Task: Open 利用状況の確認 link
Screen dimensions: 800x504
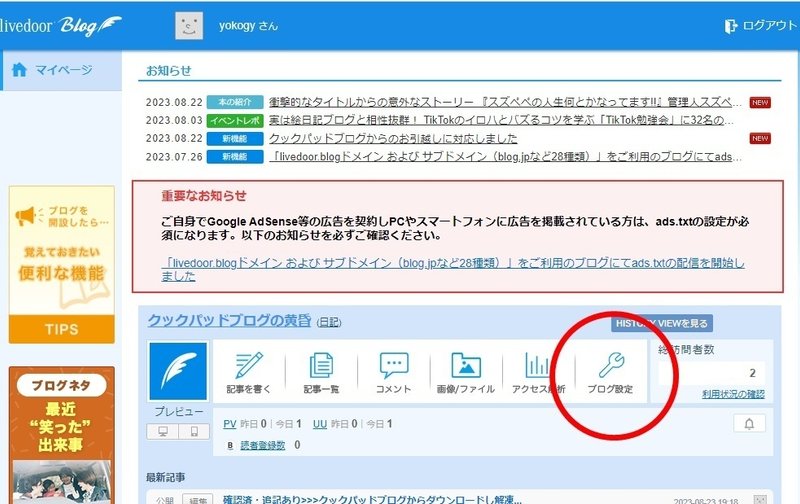Action: click(733, 394)
